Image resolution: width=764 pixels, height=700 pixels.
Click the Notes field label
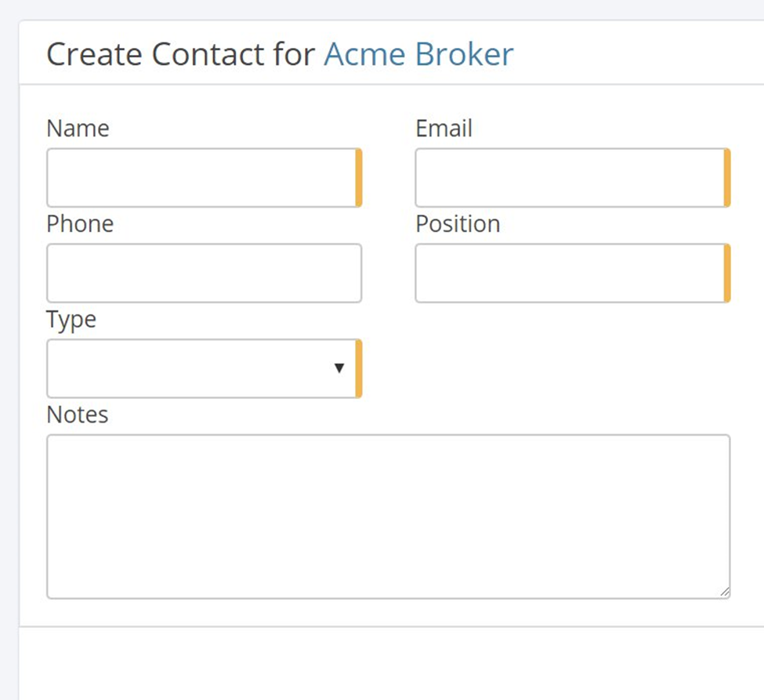tap(78, 415)
